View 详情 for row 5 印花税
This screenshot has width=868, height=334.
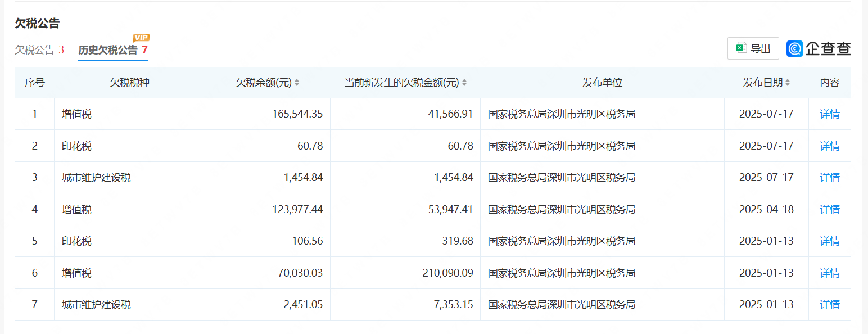(x=830, y=241)
